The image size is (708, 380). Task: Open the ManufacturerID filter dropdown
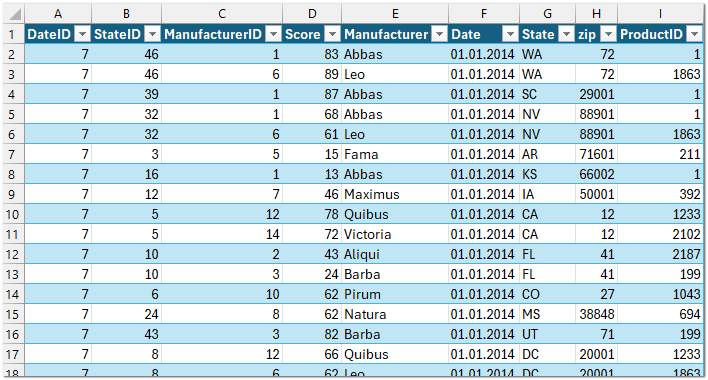pos(274,34)
